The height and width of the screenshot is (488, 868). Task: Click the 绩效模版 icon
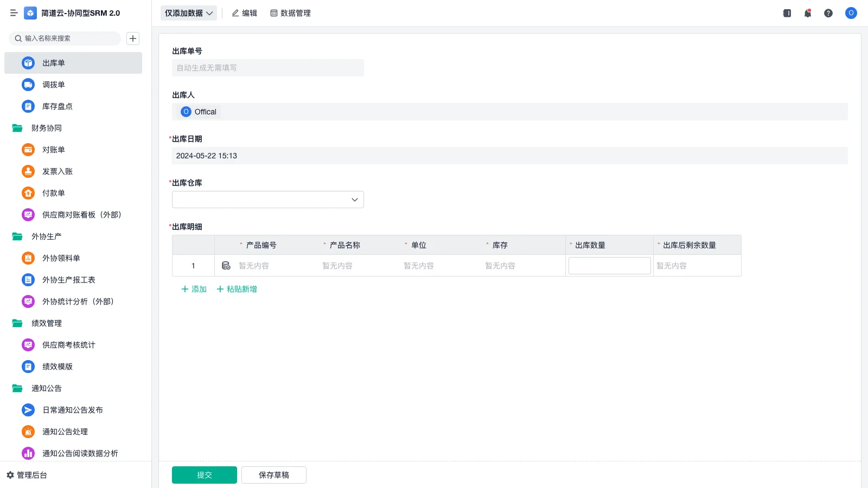(28, 367)
